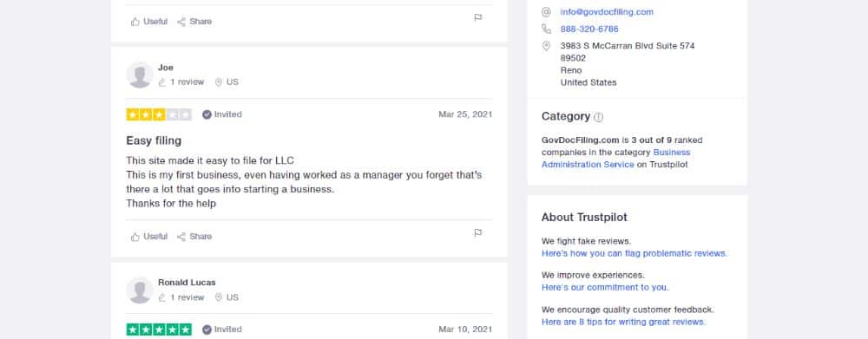
Task: Share Joe's Easy filing review
Action: click(x=194, y=237)
